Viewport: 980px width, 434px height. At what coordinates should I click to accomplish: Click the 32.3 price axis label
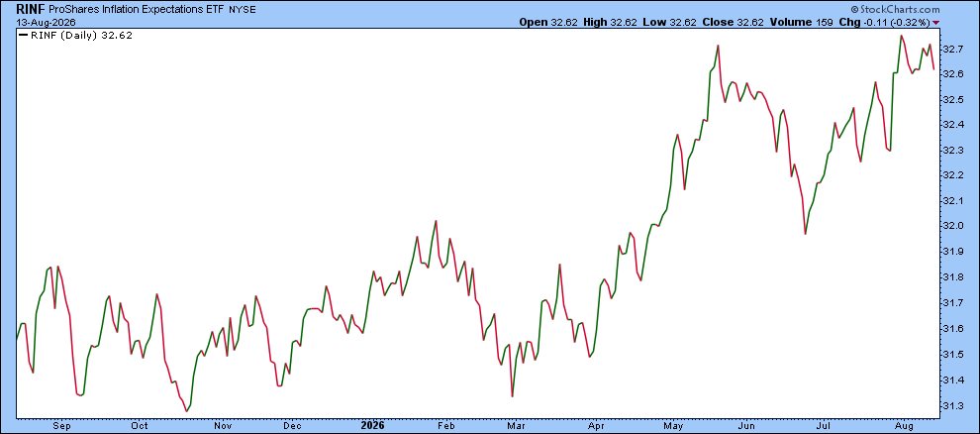[x=953, y=150]
